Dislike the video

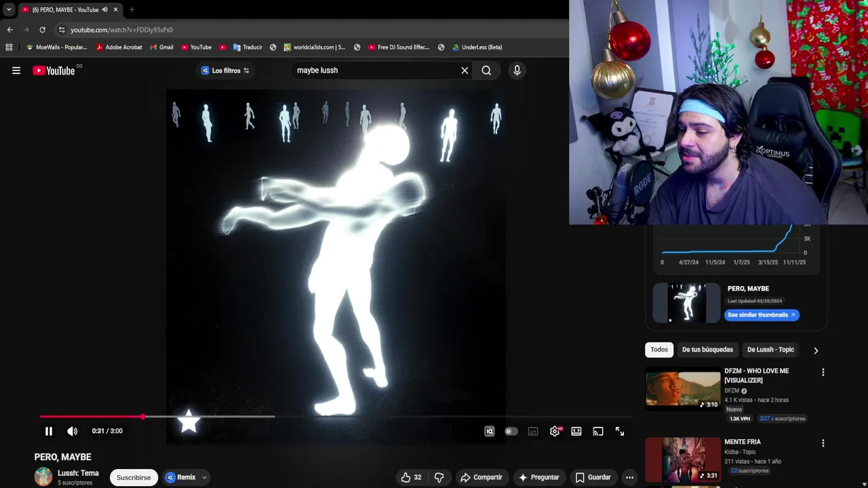pos(439,477)
